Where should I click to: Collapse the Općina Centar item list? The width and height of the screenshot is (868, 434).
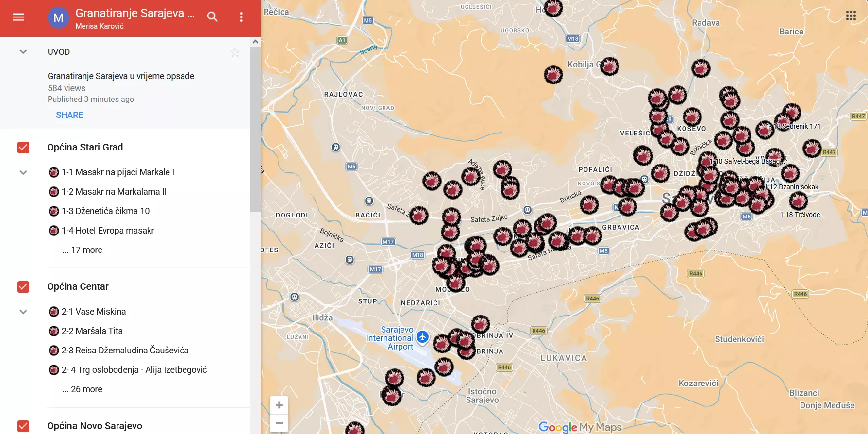tap(23, 312)
